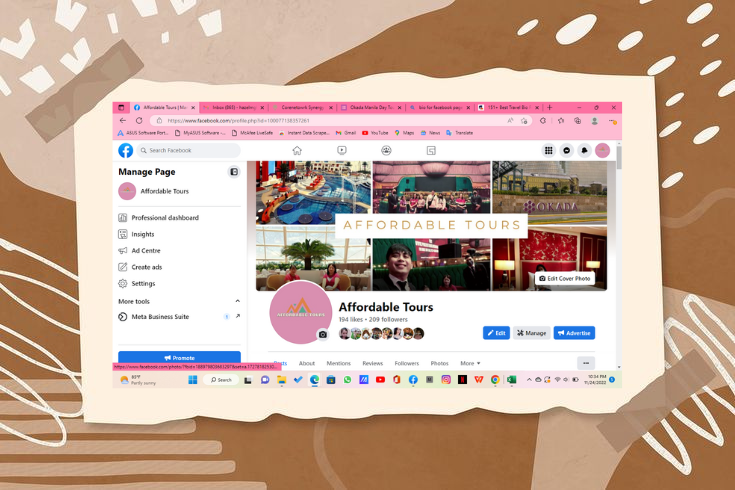Open Ad Centre in sidebar
The width and height of the screenshot is (735, 490).
[x=180, y=250]
